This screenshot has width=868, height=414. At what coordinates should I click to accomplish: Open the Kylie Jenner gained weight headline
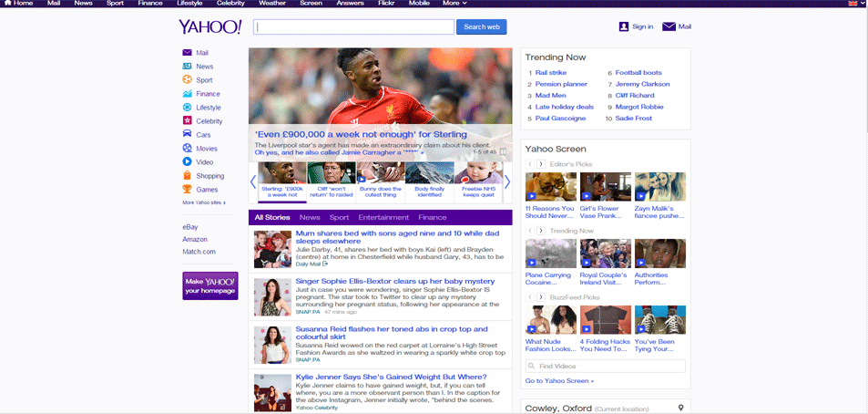[x=392, y=377]
